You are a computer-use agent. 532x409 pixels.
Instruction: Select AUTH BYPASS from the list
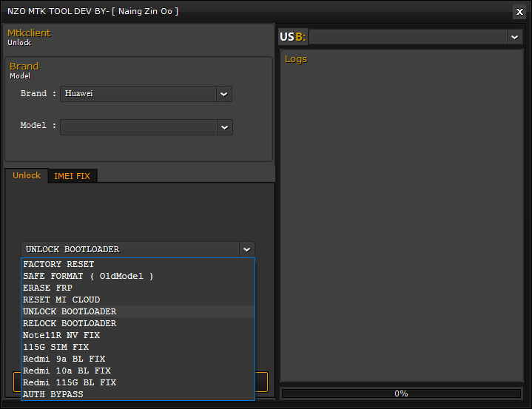(53, 394)
